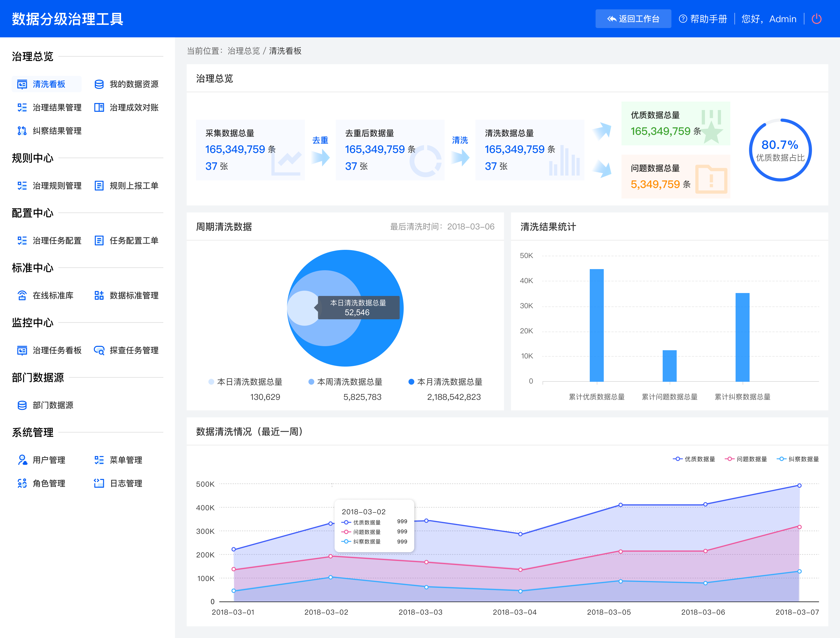Click the 采集数据总量 card

coord(250,150)
